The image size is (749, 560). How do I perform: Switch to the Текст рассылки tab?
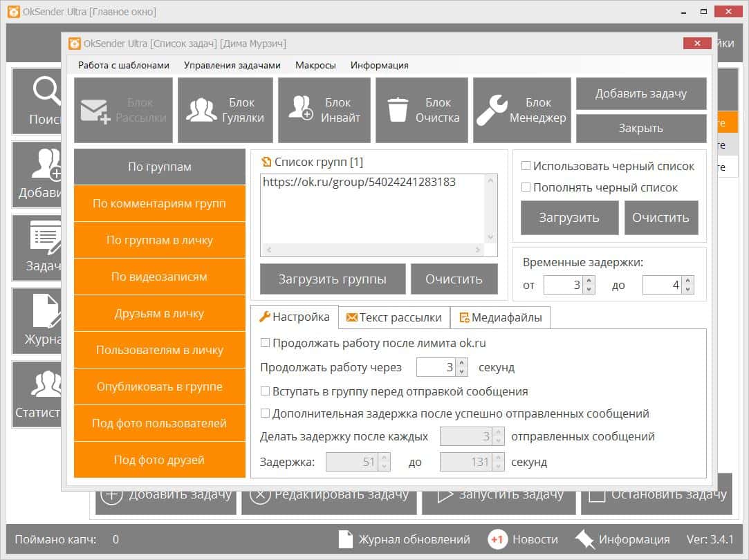coord(394,317)
